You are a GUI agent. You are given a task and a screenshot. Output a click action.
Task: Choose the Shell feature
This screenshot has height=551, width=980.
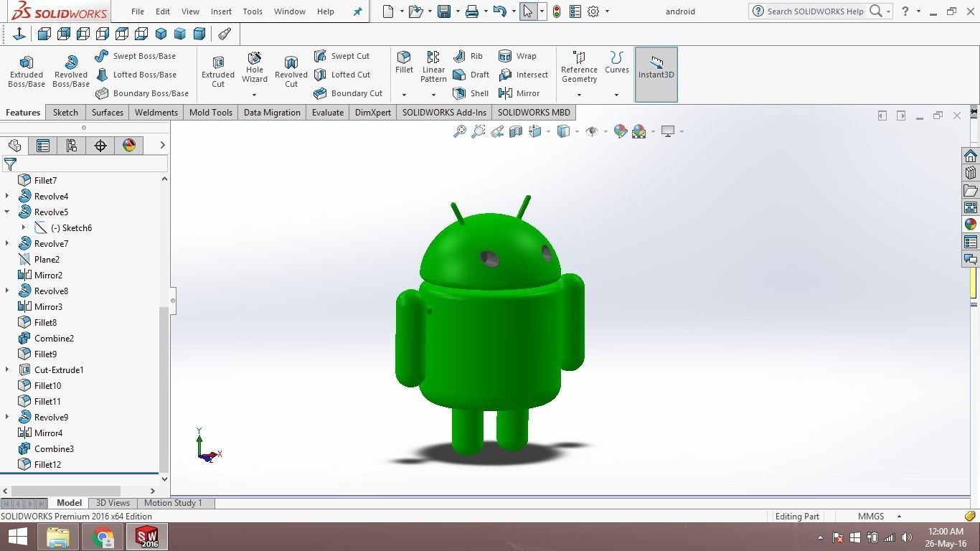pyautogui.click(x=471, y=93)
